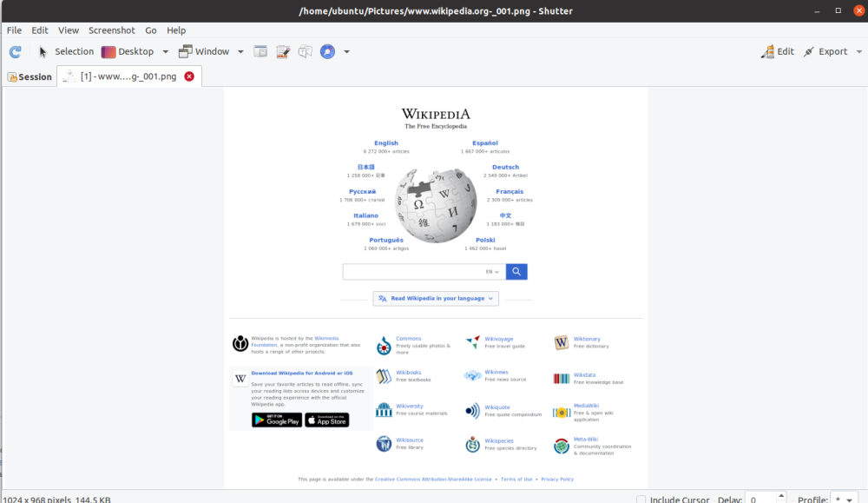
Task: Click the Read Wikipedia in your language button
Action: click(x=435, y=298)
